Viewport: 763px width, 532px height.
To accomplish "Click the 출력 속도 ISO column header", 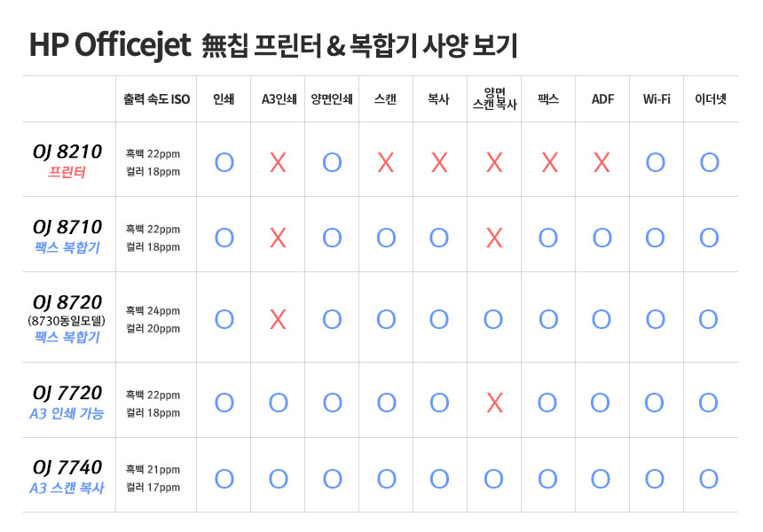I will (157, 99).
